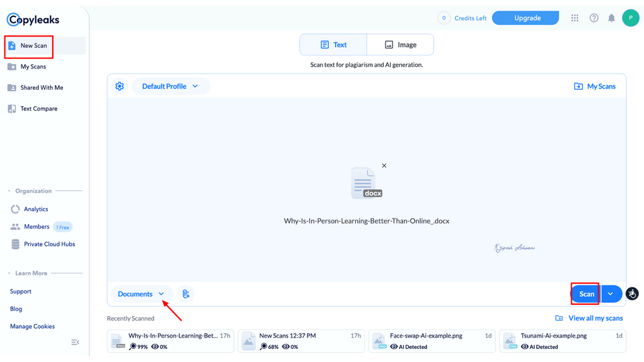This screenshot has height=362, width=644.
Task: Open scan settings gear
Action: 119,86
